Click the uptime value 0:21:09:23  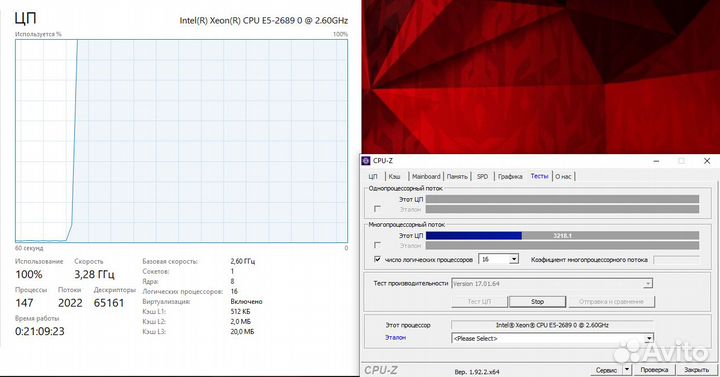(x=39, y=331)
